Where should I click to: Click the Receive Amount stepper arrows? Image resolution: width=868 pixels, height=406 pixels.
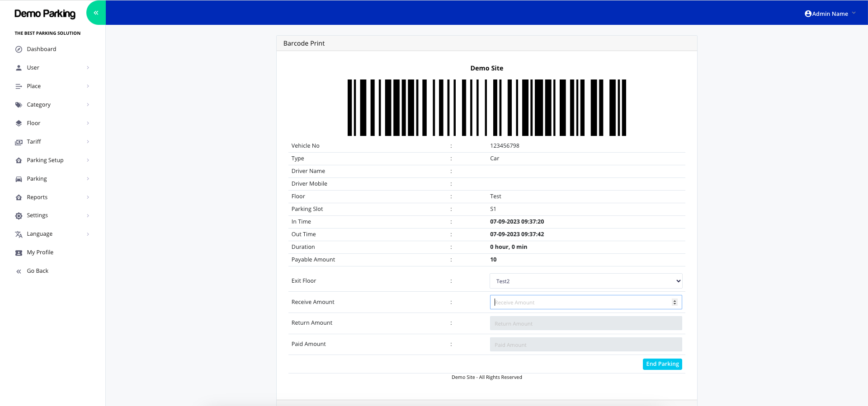(x=675, y=302)
